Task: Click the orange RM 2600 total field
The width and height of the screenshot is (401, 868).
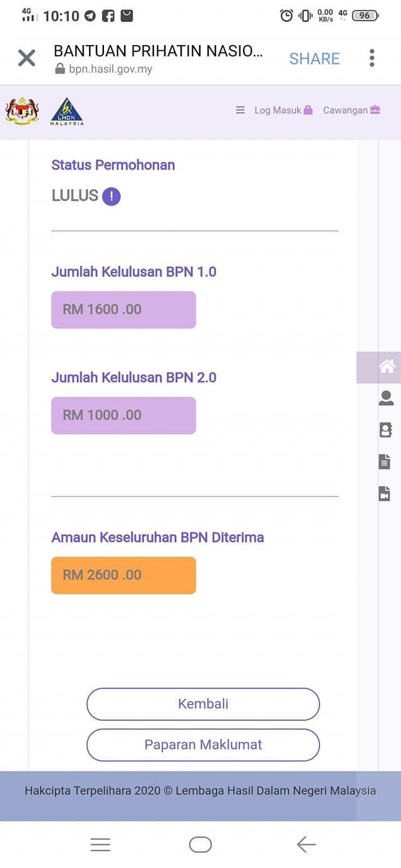Action: pos(123,575)
